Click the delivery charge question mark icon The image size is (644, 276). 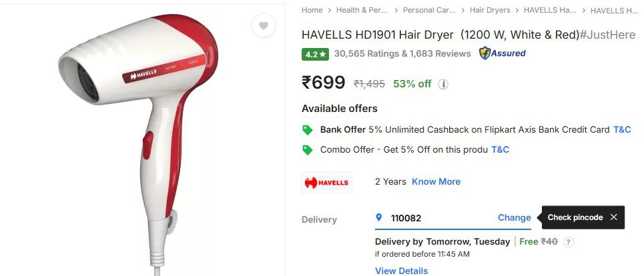(x=568, y=242)
